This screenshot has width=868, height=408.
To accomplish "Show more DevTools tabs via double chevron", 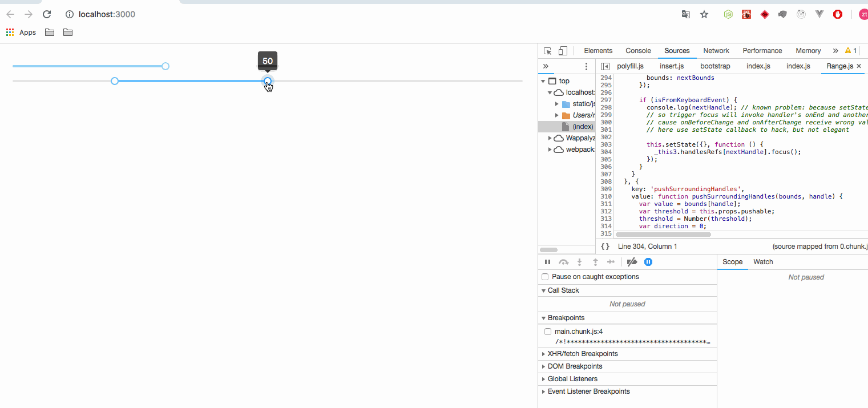I will click(835, 51).
